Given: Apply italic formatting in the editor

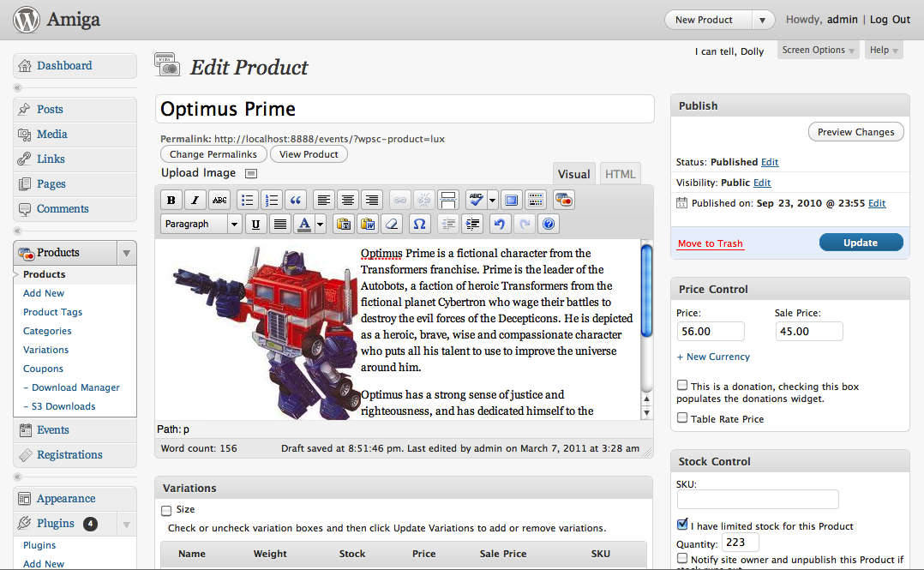Looking at the screenshot, I should click(x=195, y=200).
